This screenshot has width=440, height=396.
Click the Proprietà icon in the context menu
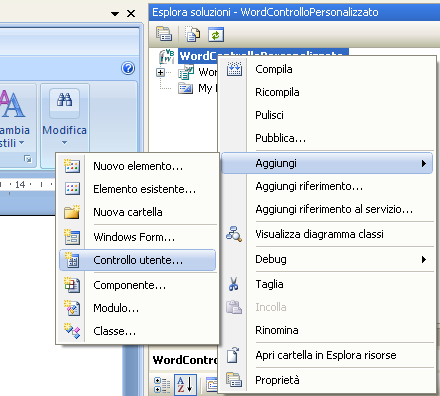(x=234, y=380)
